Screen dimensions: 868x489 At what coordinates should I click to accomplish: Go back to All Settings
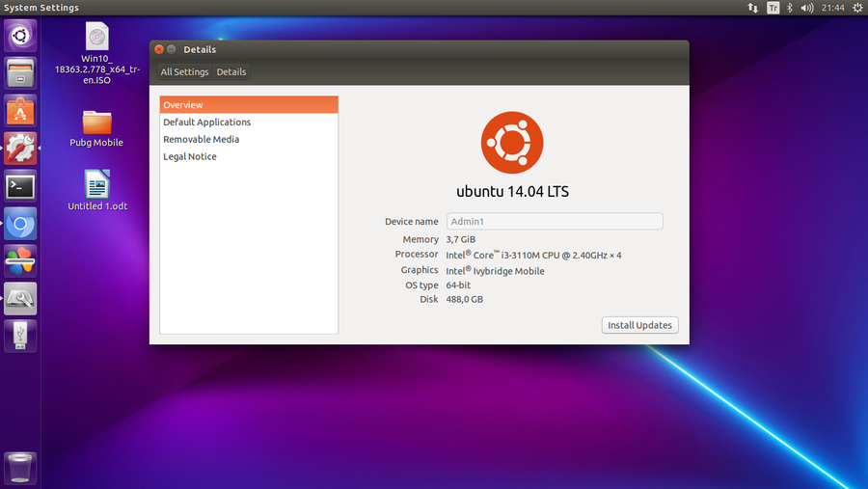(185, 72)
